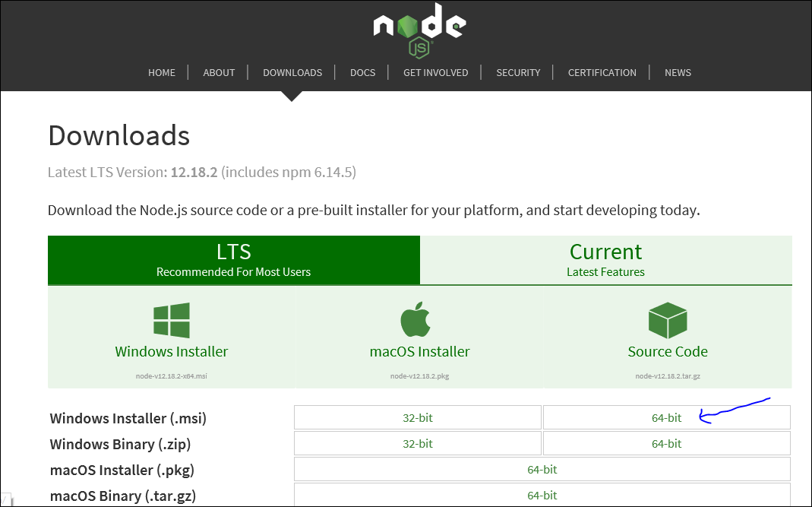
Task: Click the macOS Installer (.pkg) row label
Action: click(122, 471)
